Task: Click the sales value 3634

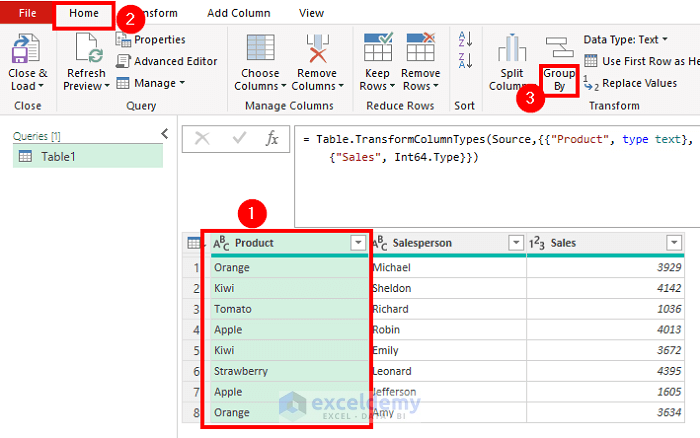Action: pyautogui.click(x=605, y=413)
